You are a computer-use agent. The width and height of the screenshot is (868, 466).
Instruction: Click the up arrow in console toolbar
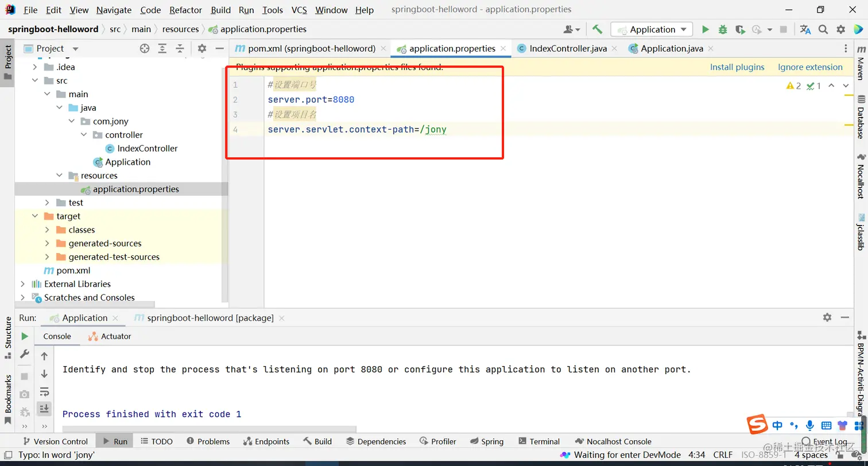pyautogui.click(x=44, y=356)
